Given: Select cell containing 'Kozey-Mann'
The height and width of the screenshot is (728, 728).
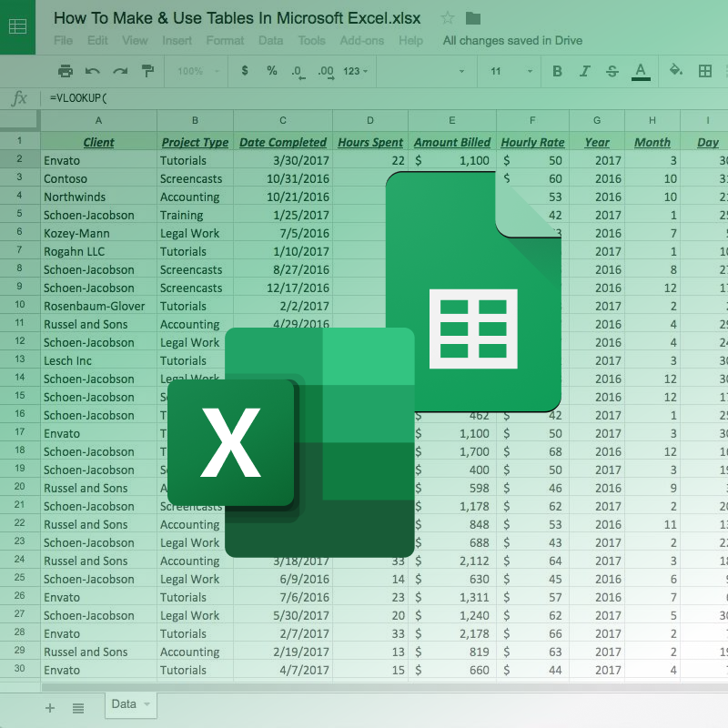Looking at the screenshot, I should coord(98,233).
